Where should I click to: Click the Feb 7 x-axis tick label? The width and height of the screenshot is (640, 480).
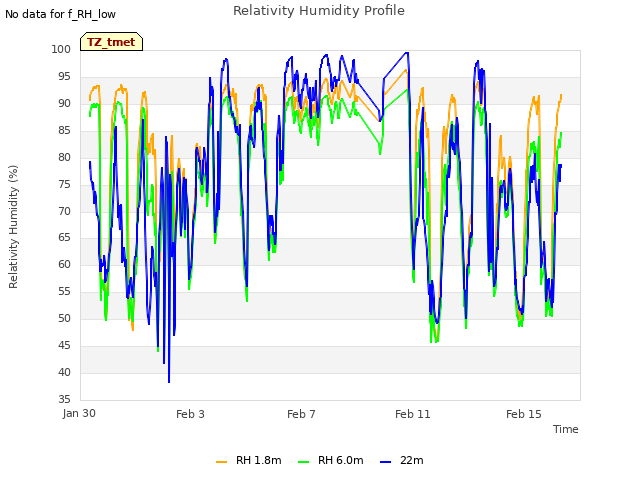(x=301, y=414)
